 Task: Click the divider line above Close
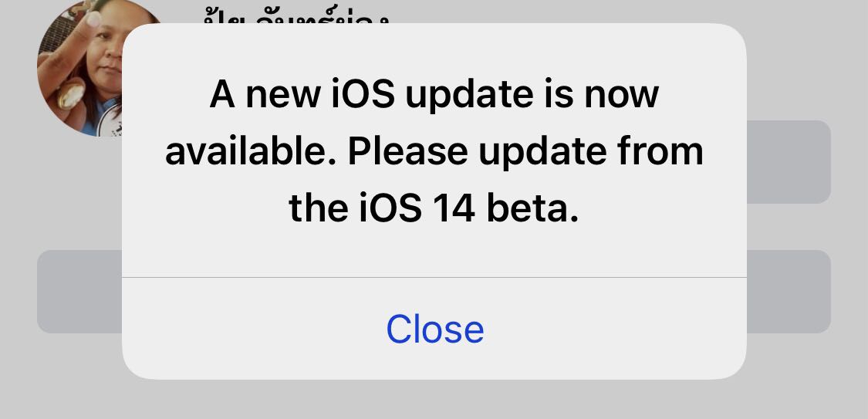click(434, 277)
